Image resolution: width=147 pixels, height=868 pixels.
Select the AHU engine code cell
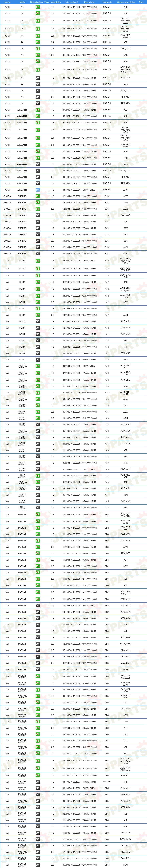coord(125,190)
